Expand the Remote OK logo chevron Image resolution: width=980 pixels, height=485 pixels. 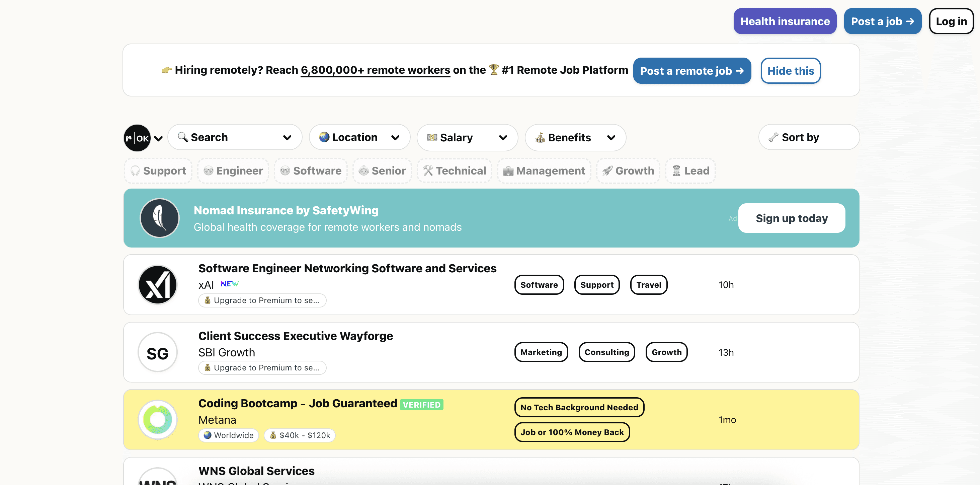click(x=158, y=138)
